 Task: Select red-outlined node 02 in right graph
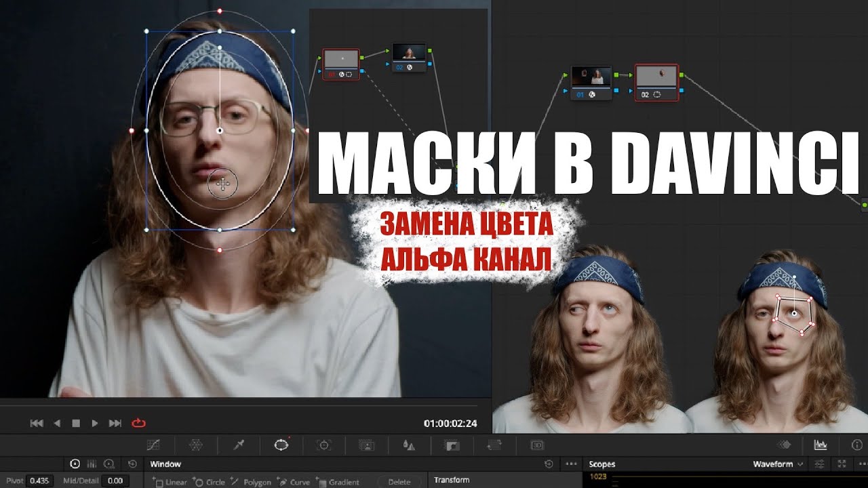point(656,83)
